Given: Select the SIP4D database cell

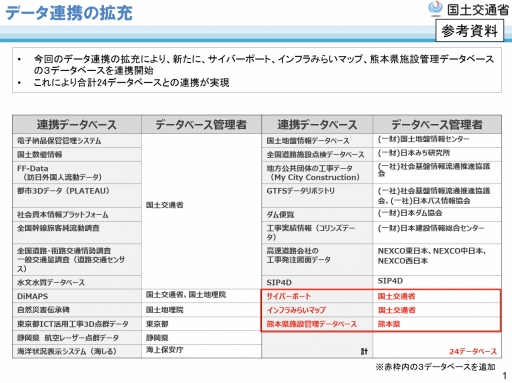Looking at the screenshot, I should [317, 282].
